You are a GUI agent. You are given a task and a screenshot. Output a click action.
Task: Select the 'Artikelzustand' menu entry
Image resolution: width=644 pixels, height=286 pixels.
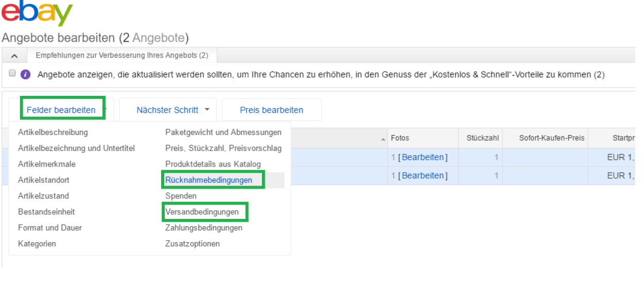coord(43,196)
